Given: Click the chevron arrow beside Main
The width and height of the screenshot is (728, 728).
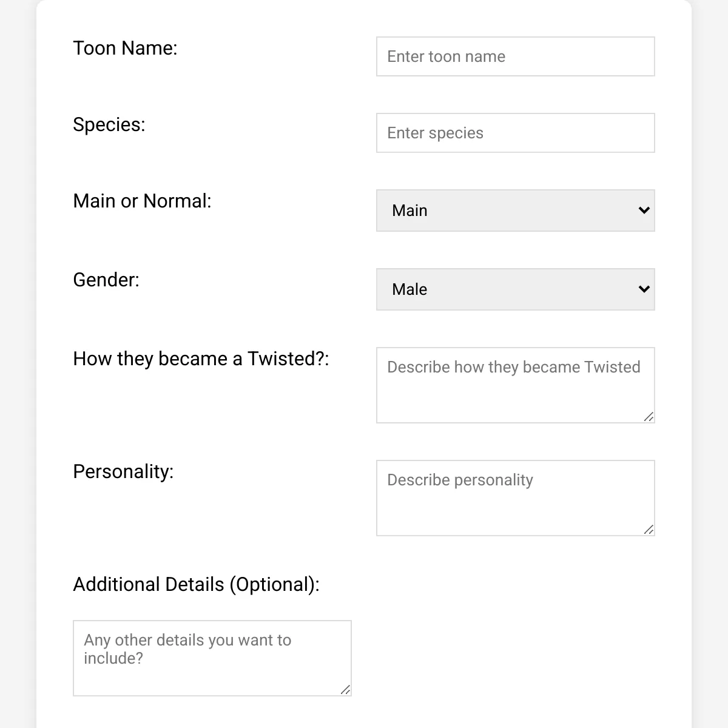Looking at the screenshot, I should (x=644, y=211).
